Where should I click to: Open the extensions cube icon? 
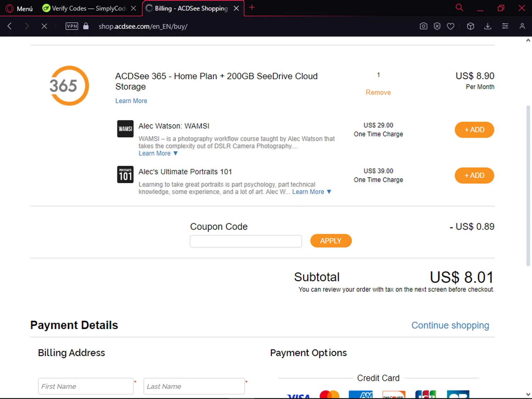pos(471,26)
